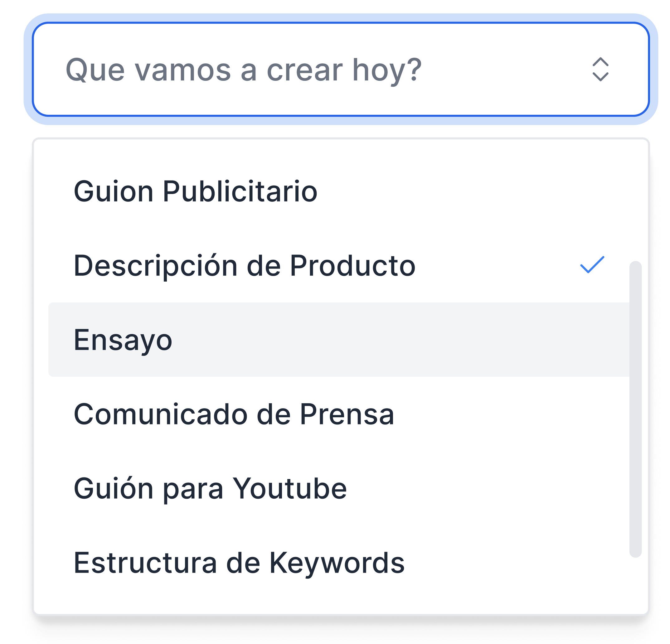Click the word Producto in the checked option
This screenshot has height=644, width=670.
click(x=352, y=265)
